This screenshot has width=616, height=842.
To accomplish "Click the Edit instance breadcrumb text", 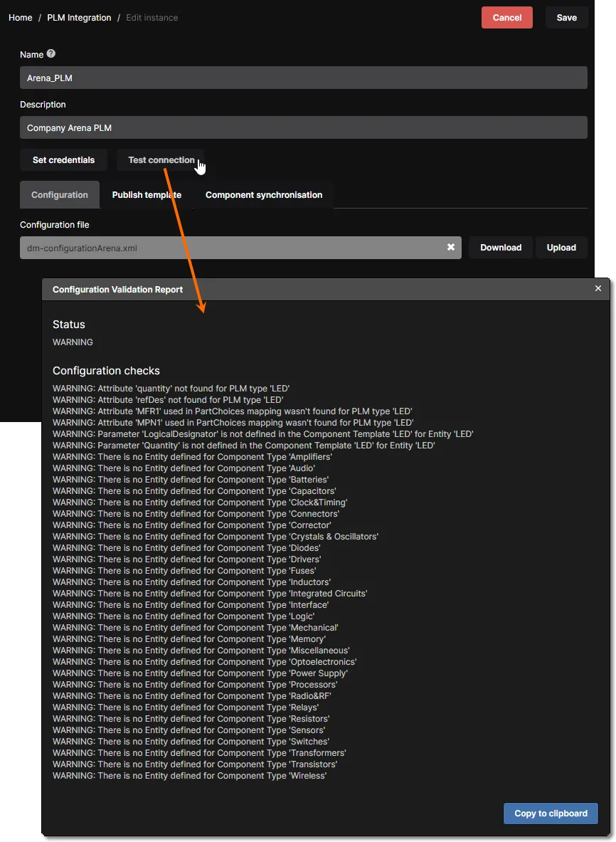I will 152,18.
